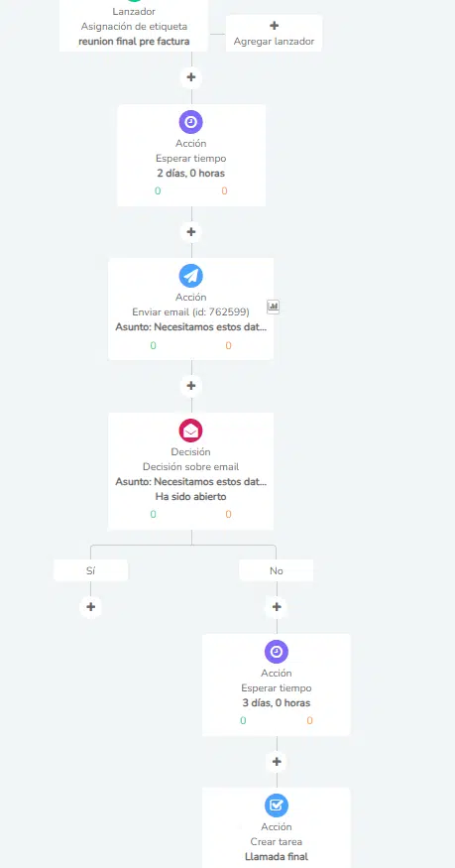Click the purple clock icon above '2 días, 0 horas'
The width and height of the screenshot is (455, 868).
click(x=190, y=122)
